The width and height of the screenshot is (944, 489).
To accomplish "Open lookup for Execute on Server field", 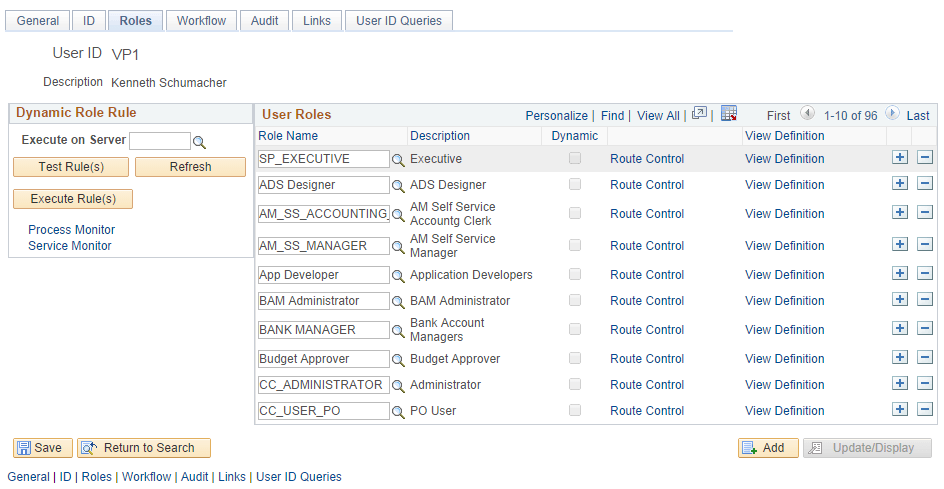I will tap(199, 142).
